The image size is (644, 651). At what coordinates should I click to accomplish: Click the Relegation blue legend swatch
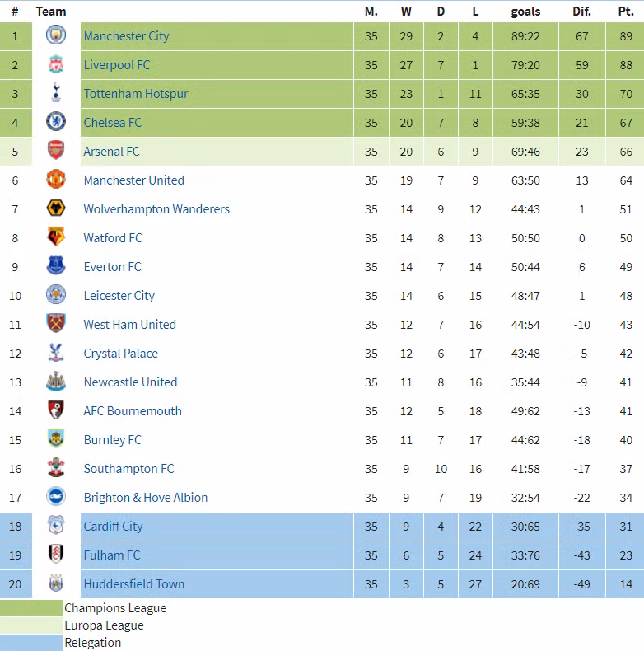point(31,643)
